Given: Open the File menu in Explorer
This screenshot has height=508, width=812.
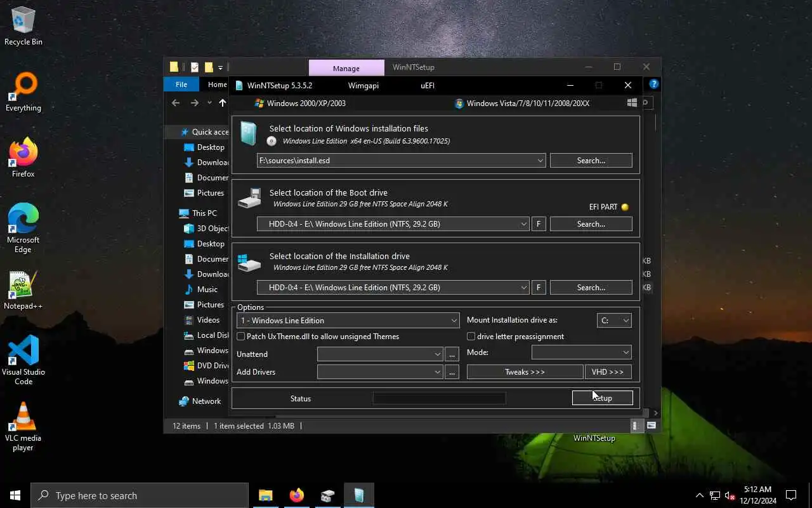Looking at the screenshot, I should tap(181, 84).
